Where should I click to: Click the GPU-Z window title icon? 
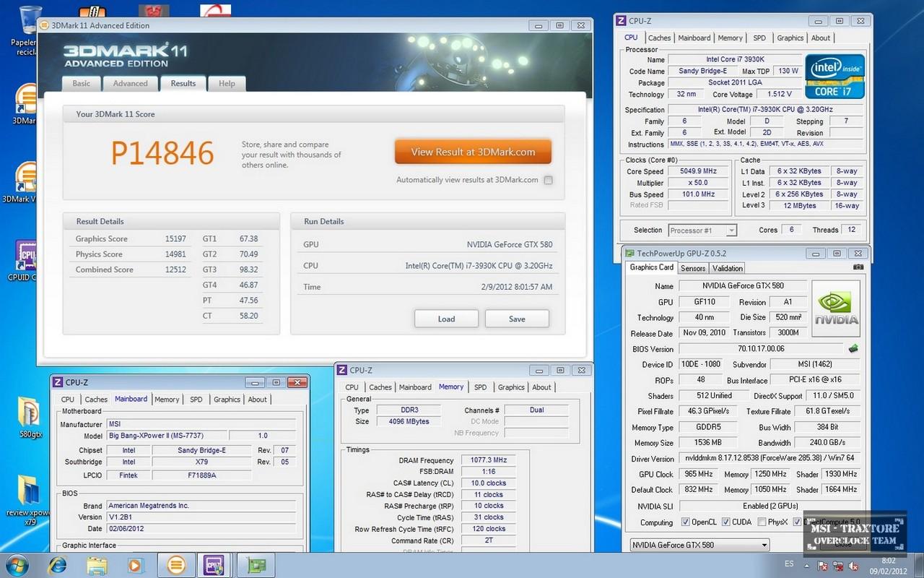point(630,253)
